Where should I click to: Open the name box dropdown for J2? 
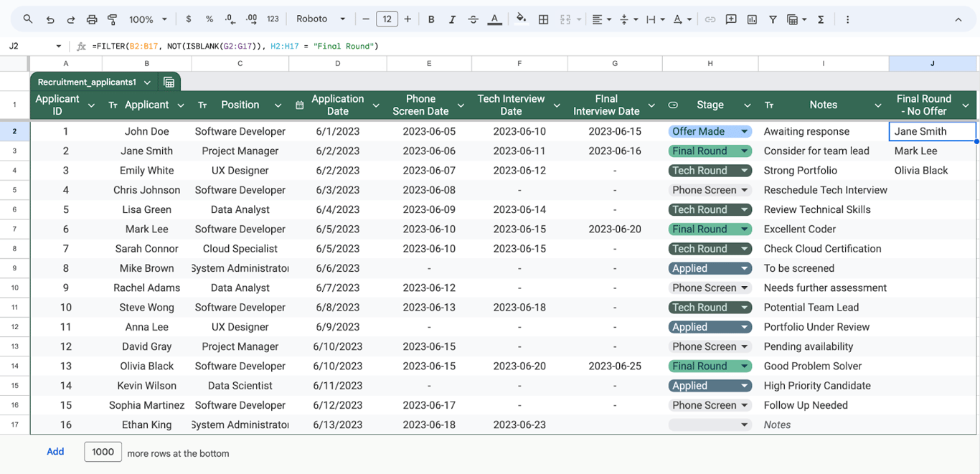pos(58,47)
